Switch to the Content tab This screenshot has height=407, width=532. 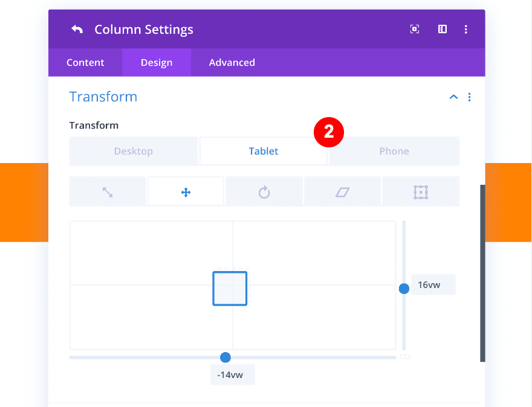pos(85,62)
